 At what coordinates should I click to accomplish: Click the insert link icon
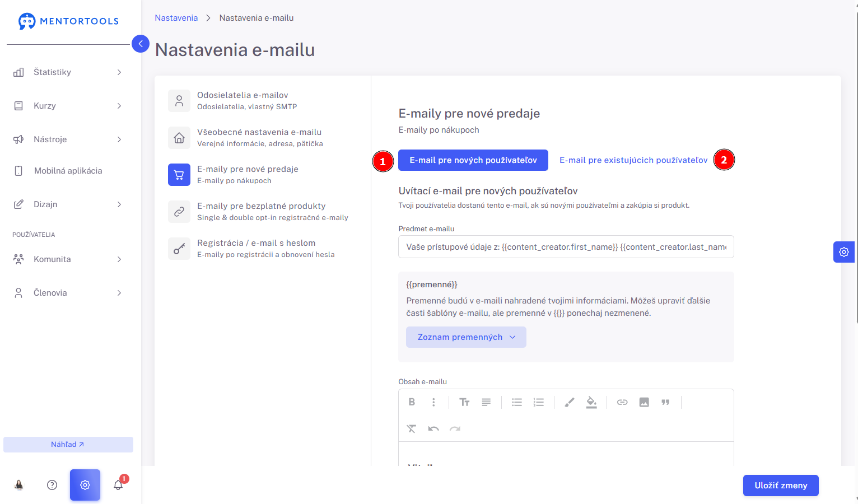tap(622, 402)
